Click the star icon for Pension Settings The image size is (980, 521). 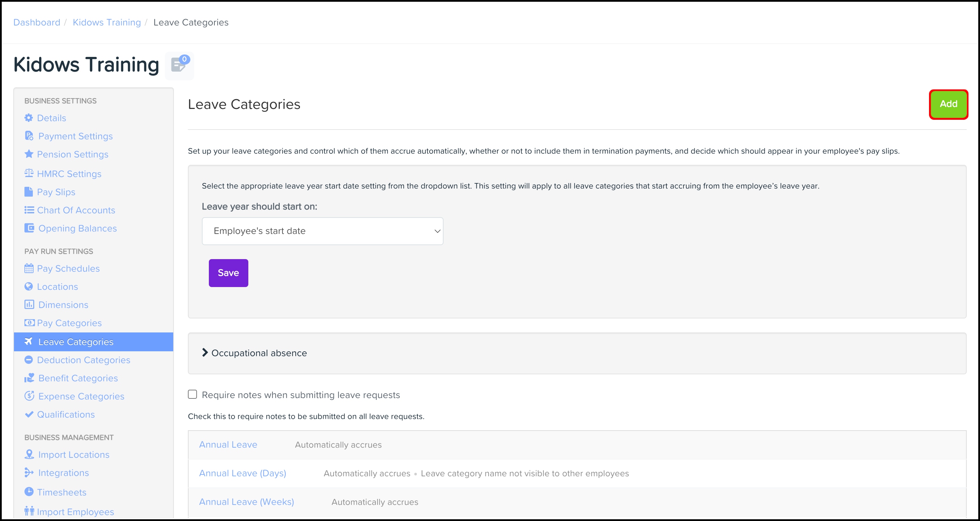29,154
